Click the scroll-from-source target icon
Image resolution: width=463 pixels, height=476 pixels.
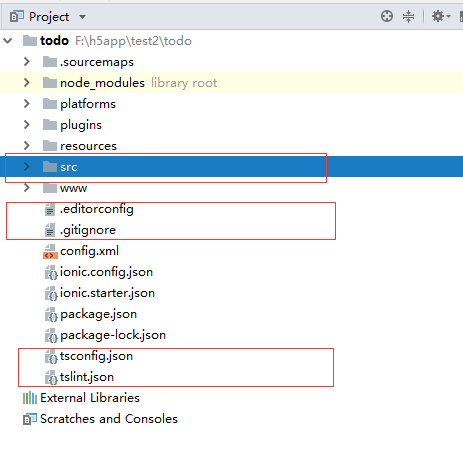coord(387,16)
